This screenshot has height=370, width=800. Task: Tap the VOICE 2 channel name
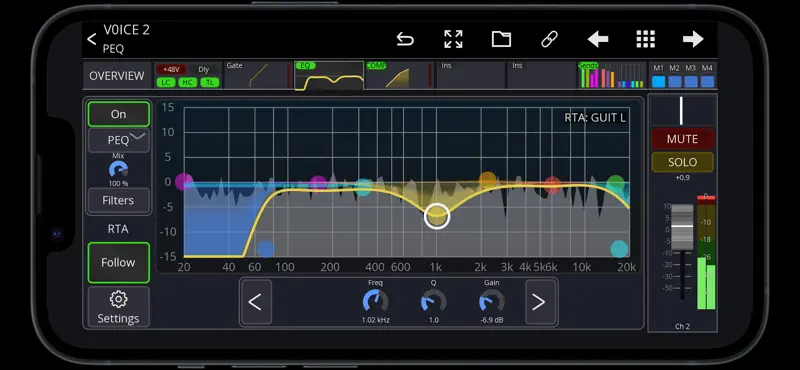pos(127,30)
